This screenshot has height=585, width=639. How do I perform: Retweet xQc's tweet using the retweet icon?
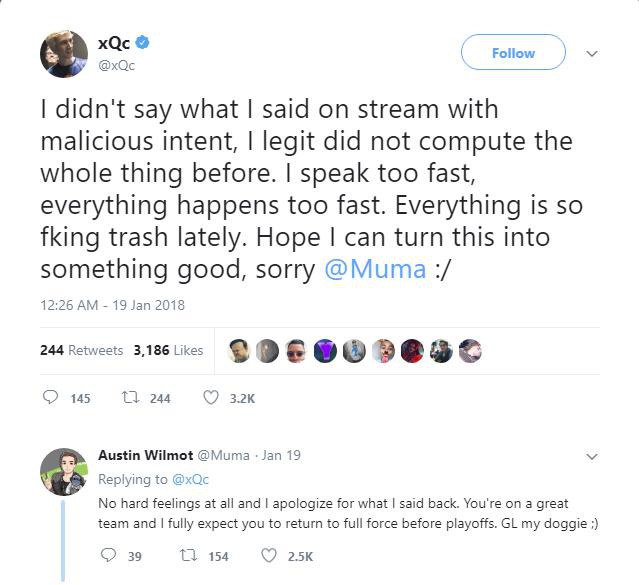click(131, 397)
